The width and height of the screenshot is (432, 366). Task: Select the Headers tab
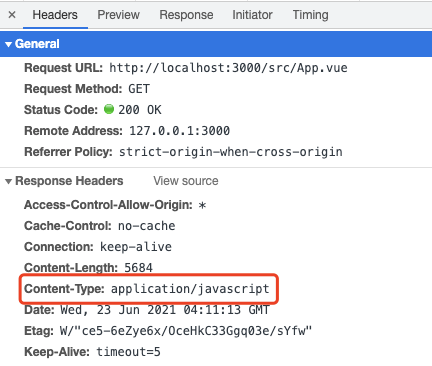pyautogui.click(x=55, y=15)
